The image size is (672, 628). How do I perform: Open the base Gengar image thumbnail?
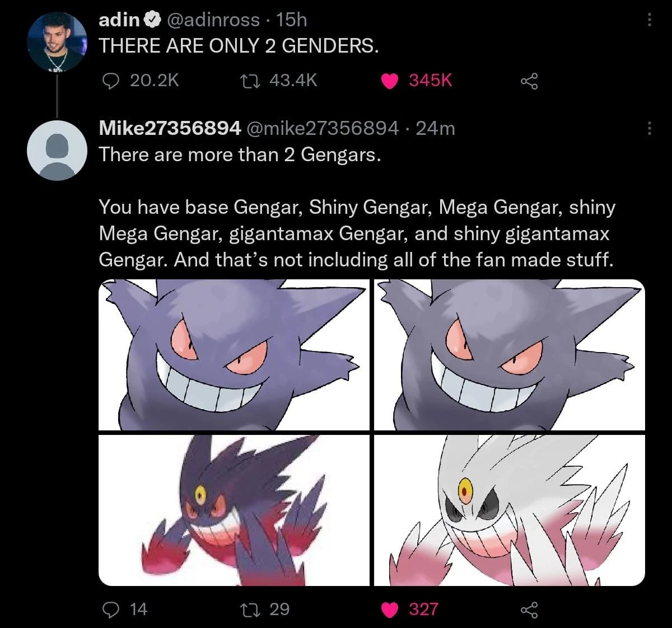(232, 353)
